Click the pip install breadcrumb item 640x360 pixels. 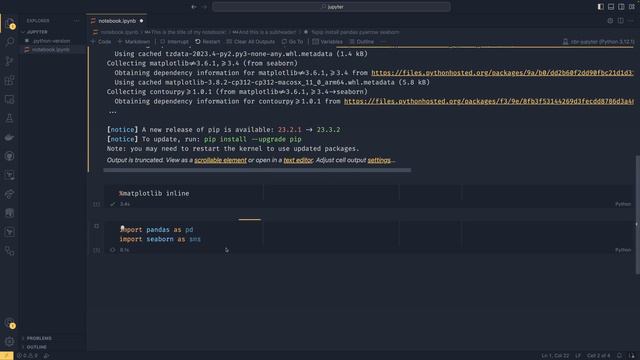point(352,32)
